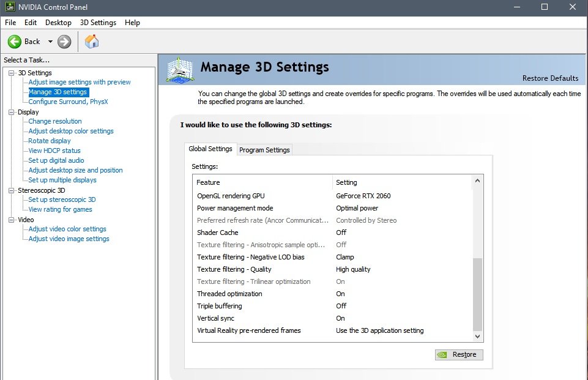Select the Triple buffering row

(333, 306)
